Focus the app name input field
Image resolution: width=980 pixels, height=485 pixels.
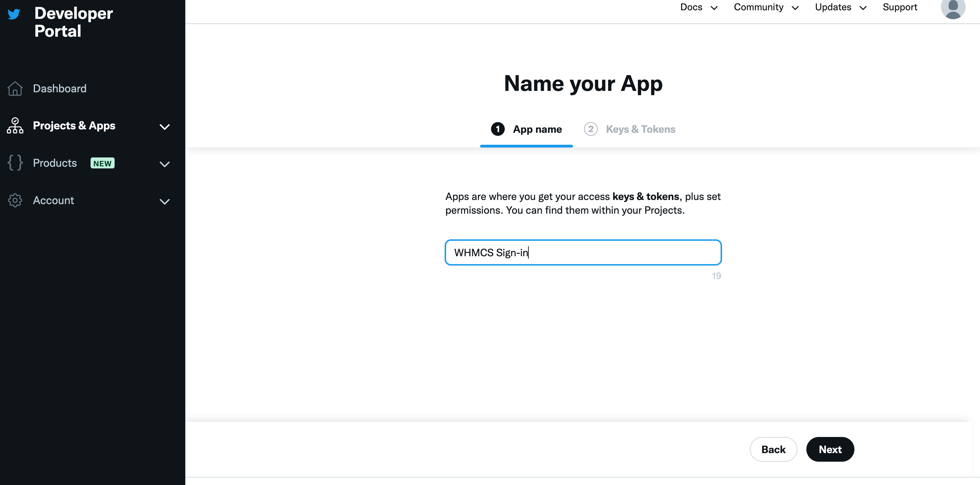coord(583,252)
